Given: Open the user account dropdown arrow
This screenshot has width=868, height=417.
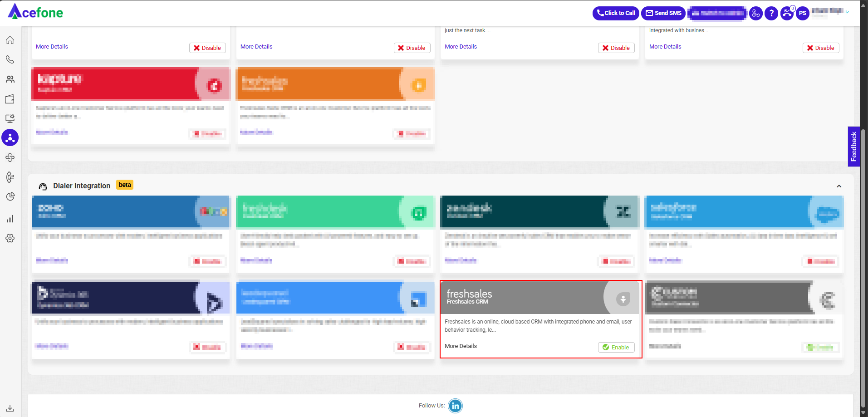Looking at the screenshot, I should click(847, 12).
